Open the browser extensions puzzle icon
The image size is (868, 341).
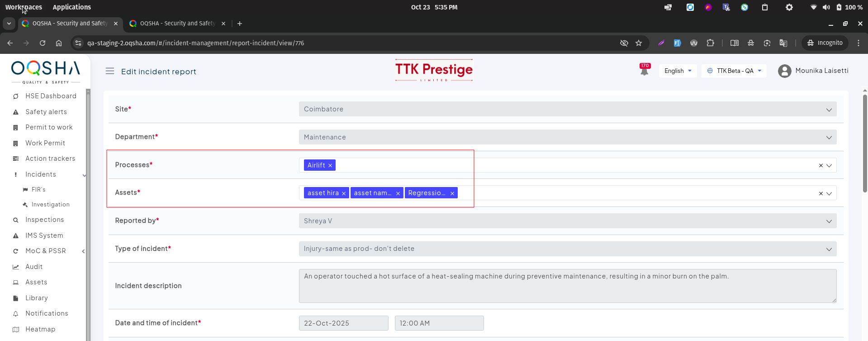coord(710,43)
